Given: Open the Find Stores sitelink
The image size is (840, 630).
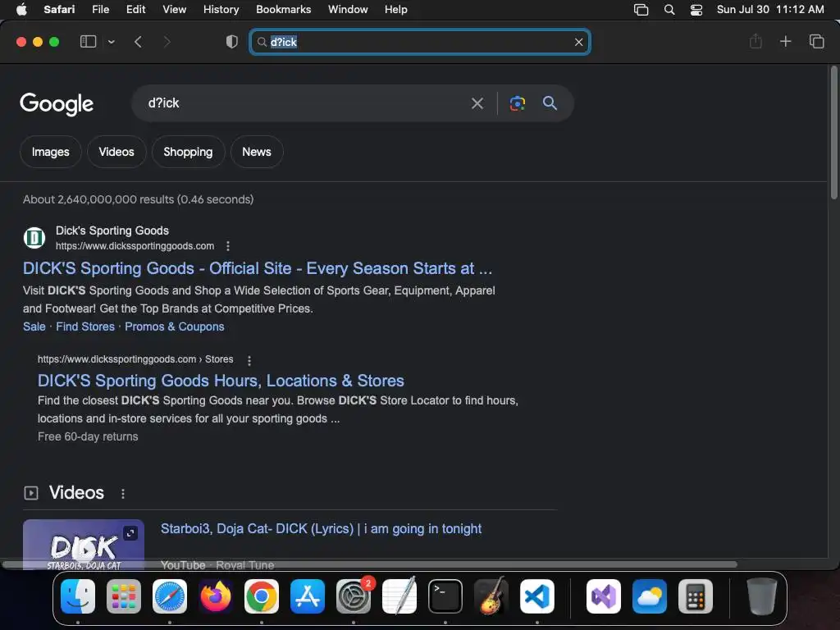Looking at the screenshot, I should coord(85,326).
